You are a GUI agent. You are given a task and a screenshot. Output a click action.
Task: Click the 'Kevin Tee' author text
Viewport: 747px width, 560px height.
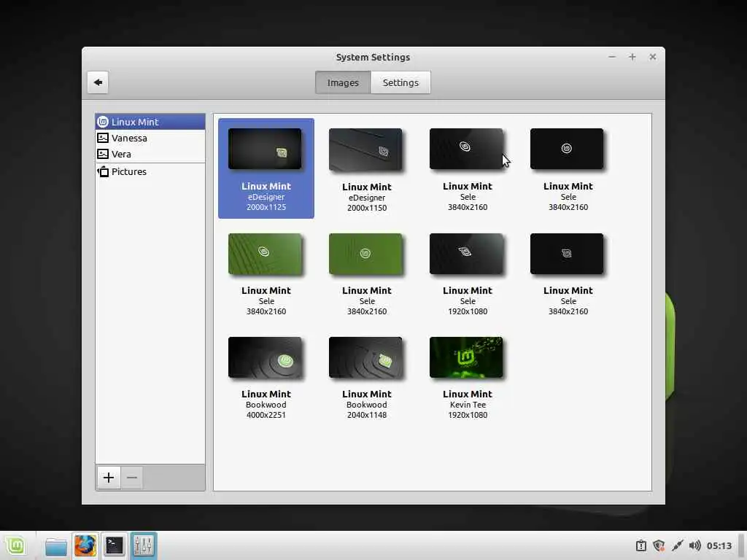tap(468, 405)
